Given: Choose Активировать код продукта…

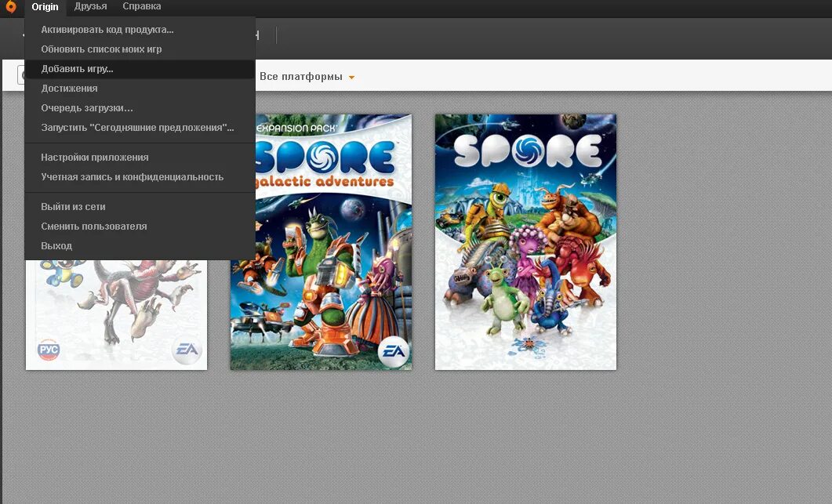Looking at the screenshot, I should tap(140, 30).
